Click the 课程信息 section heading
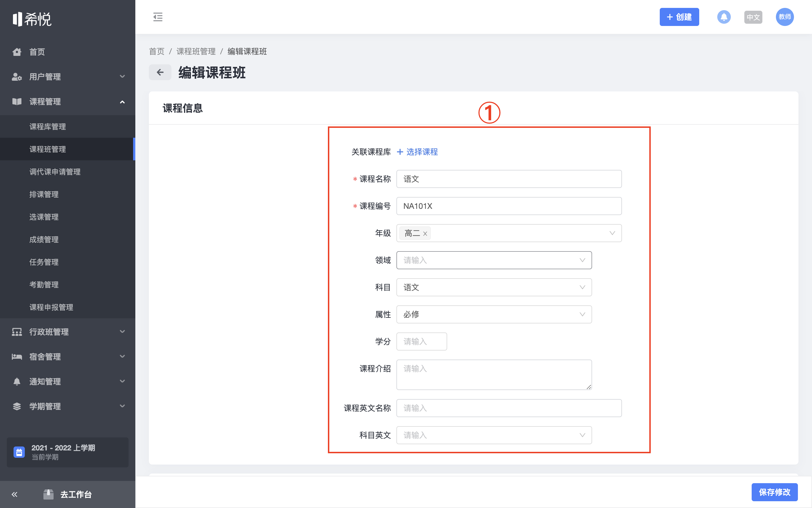Viewport: 812px width, 508px height. 182,108
